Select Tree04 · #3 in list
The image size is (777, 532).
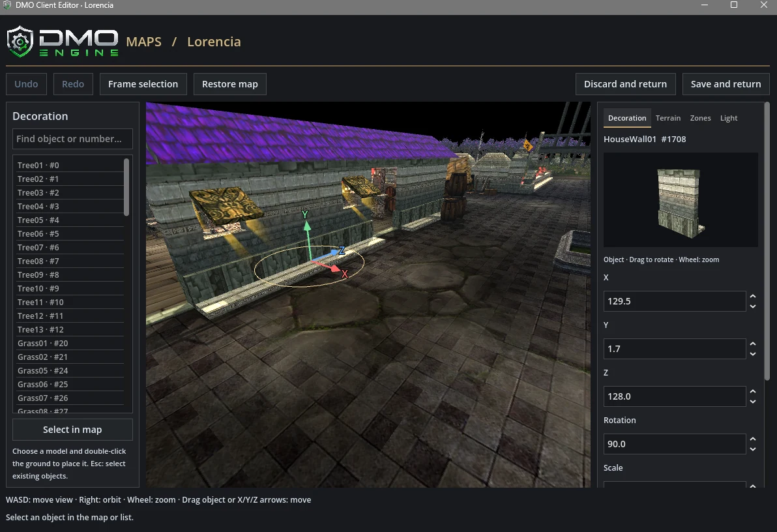point(70,206)
